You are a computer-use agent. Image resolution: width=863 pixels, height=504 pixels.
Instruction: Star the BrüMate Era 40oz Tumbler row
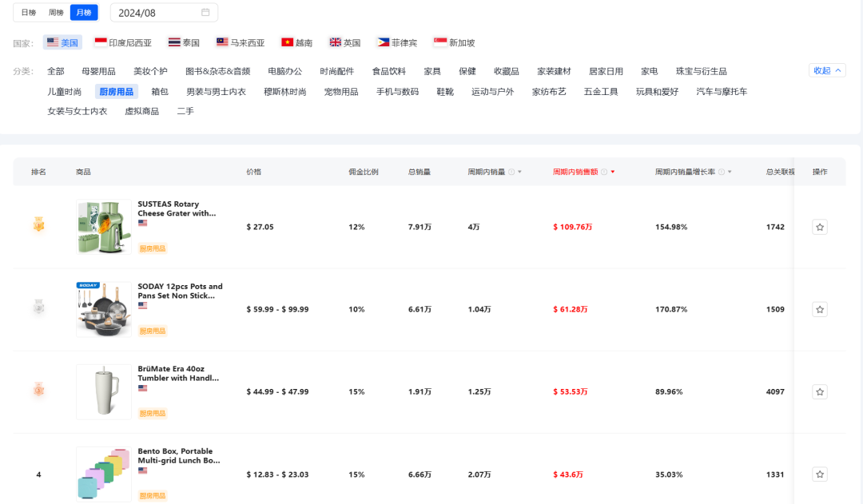click(x=819, y=391)
